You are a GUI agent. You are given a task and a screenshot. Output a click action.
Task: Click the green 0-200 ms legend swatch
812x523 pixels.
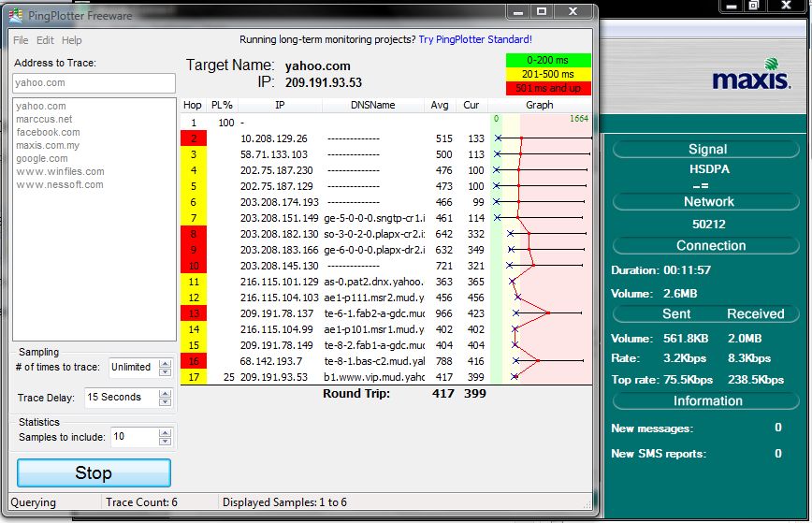click(548, 60)
